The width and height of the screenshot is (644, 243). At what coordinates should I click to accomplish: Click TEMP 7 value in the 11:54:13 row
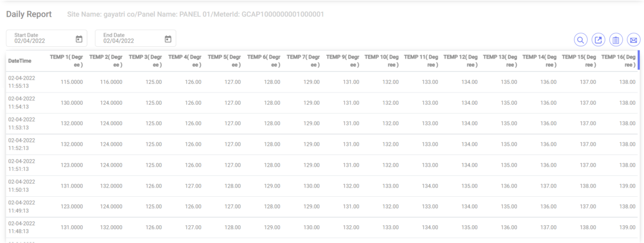coord(311,103)
